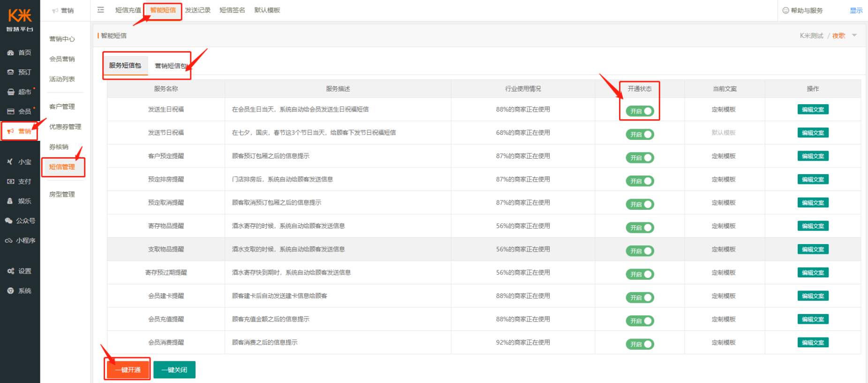Open the 首页 home icon in sidebar

point(10,53)
